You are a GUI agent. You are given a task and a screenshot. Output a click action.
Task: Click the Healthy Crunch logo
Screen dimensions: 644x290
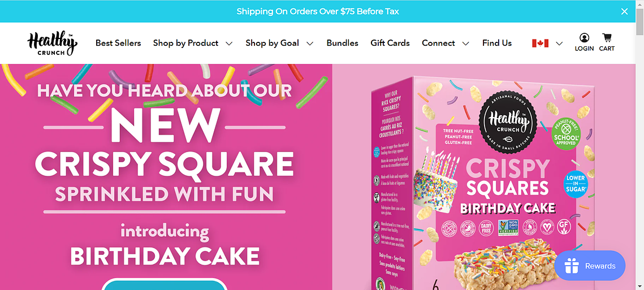tap(53, 43)
